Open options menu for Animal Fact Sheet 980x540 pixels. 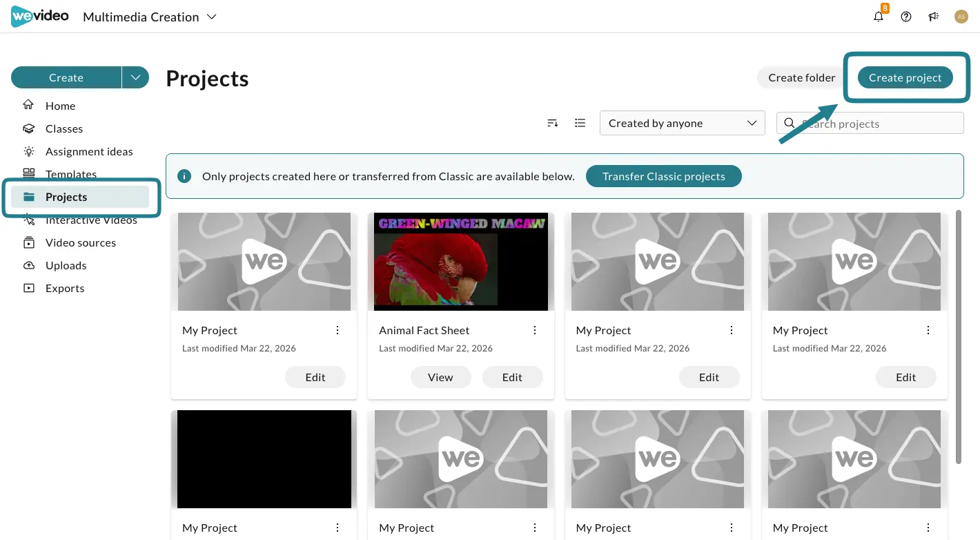point(534,330)
